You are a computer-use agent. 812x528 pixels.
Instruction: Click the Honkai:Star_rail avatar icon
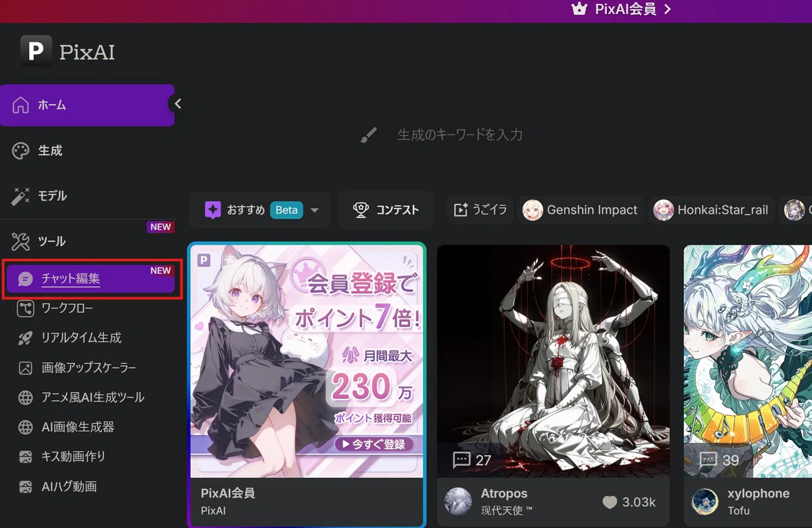pyautogui.click(x=663, y=210)
